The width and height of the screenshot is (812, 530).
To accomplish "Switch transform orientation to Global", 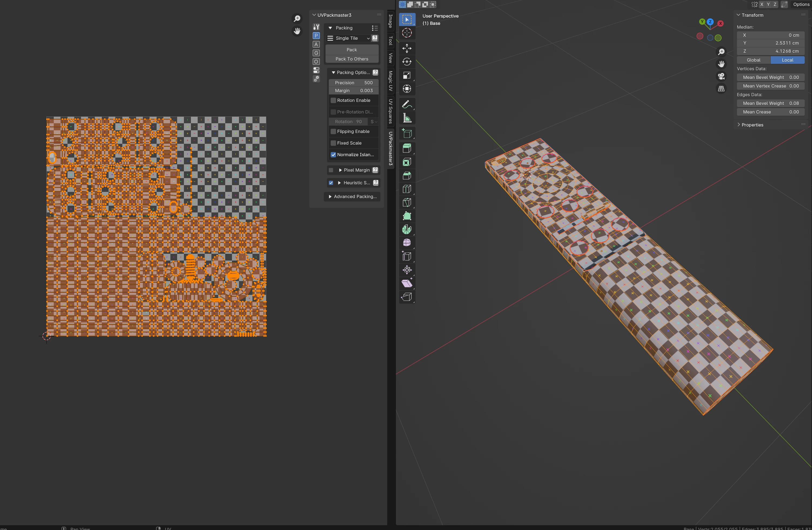I will coord(753,60).
